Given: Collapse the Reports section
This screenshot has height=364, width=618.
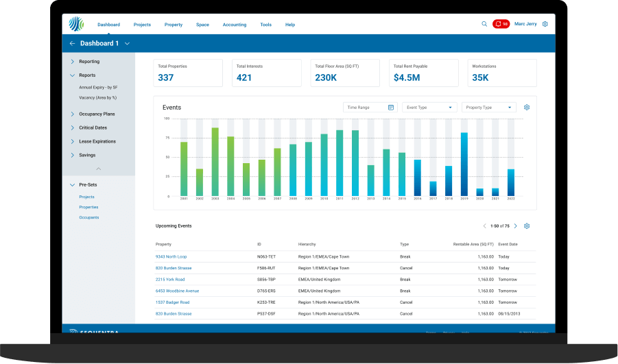Looking at the screenshot, I should tap(73, 75).
